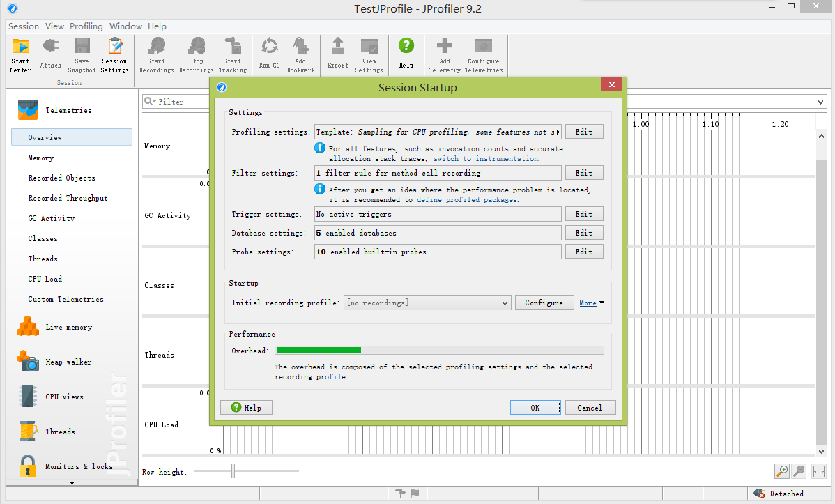Image resolution: width=835 pixels, height=504 pixels.
Task: Click Start Recordings toolbar icon
Action: coord(156,55)
